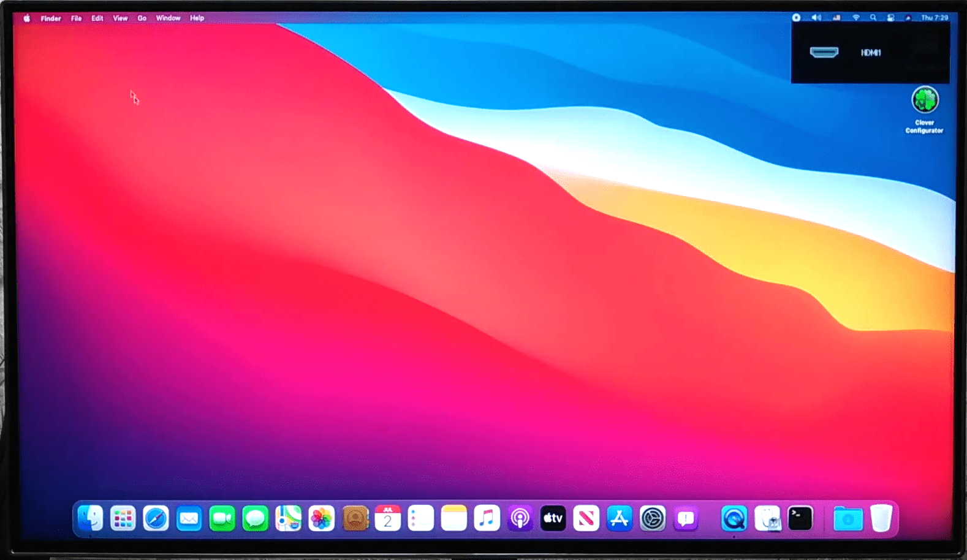Open the Trash in the Dock

pyautogui.click(x=881, y=519)
